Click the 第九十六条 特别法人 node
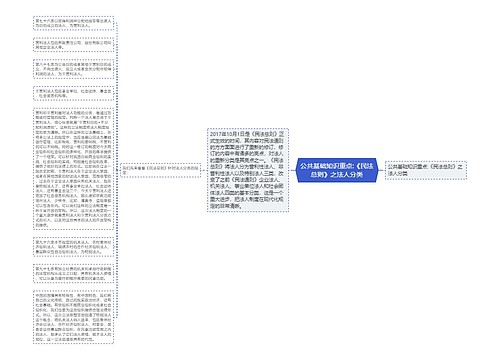500x360 pixels. 73,247
